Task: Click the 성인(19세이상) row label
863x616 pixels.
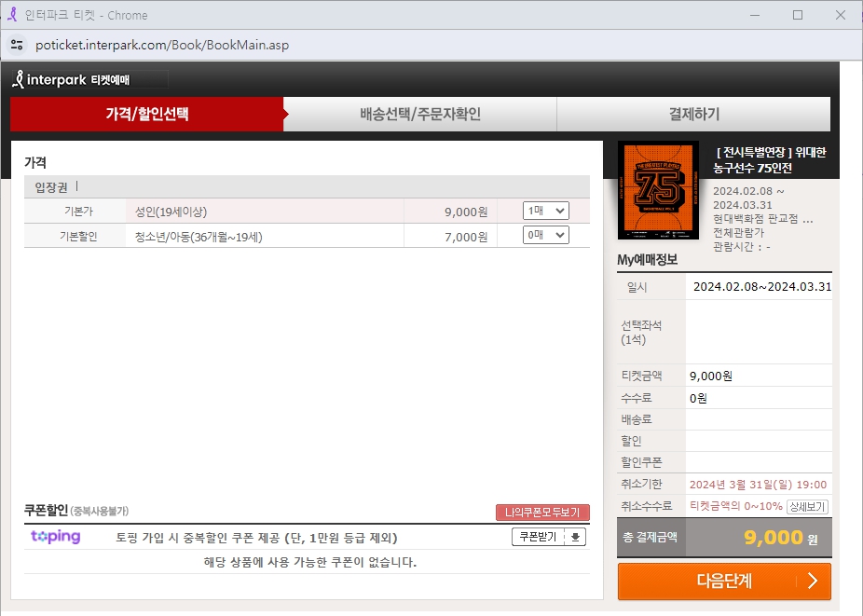Action: [x=171, y=212]
